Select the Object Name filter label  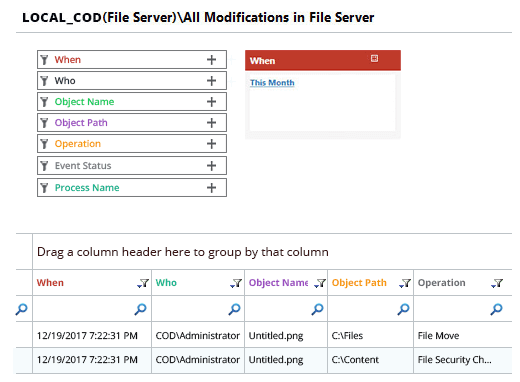pos(84,102)
